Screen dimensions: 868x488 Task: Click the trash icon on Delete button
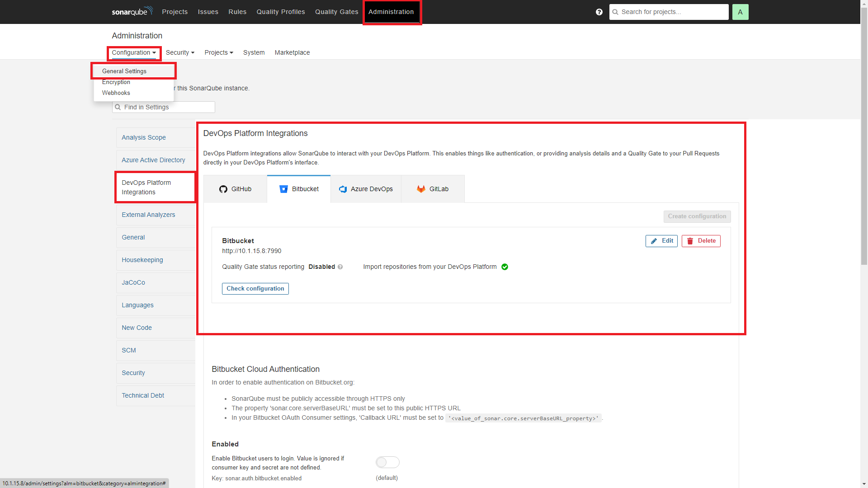coord(690,241)
